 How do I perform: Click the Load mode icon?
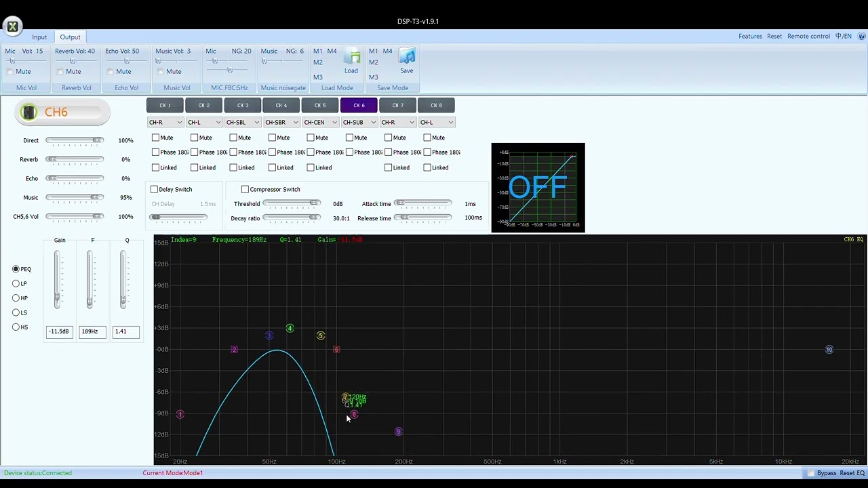click(351, 56)
